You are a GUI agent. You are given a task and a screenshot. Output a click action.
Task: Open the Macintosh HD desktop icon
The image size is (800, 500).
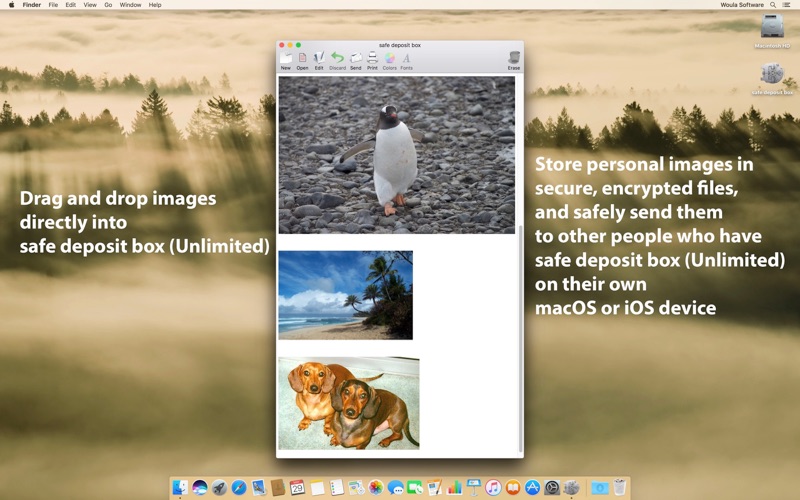click(x=772, y=30)
